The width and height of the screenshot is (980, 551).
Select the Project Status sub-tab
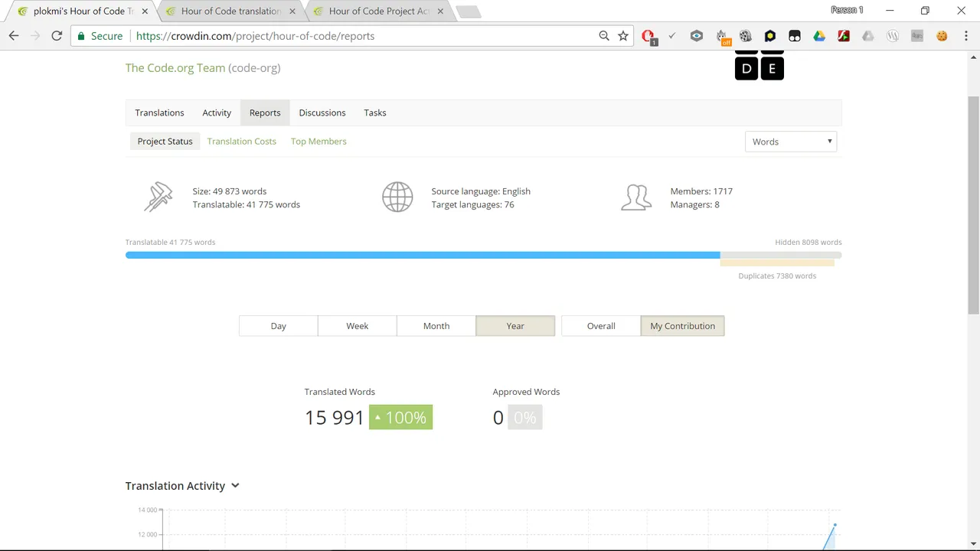click(x=165, y=142)
